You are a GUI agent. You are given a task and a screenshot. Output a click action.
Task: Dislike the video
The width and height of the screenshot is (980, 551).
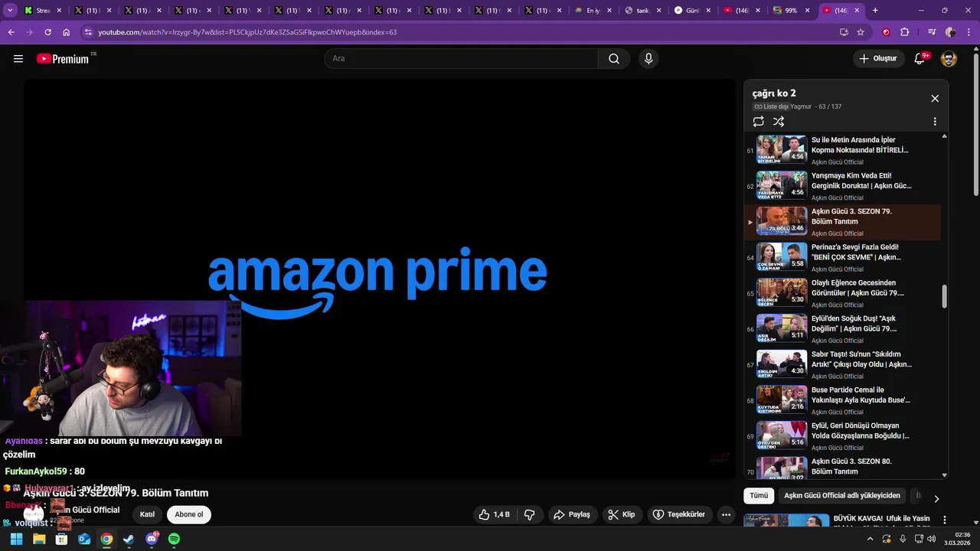click(x=529, y=514)
